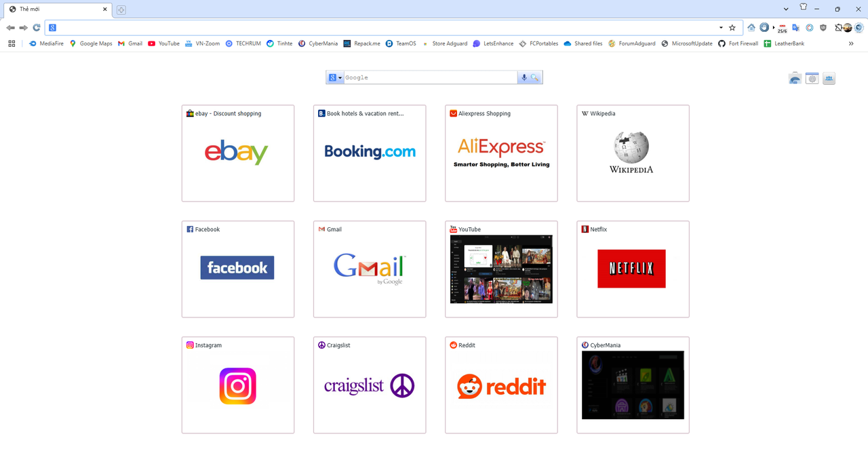
Task: Click the 25/6 calendar extension icon
Action: click(783, 28)
